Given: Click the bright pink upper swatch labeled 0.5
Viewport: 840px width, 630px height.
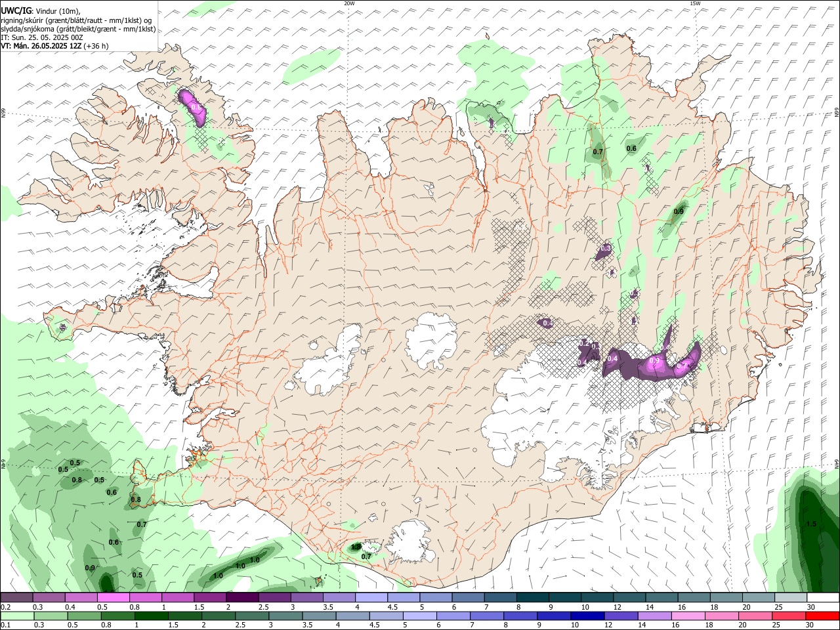Looking at the screenshot, I should (113, 598).
